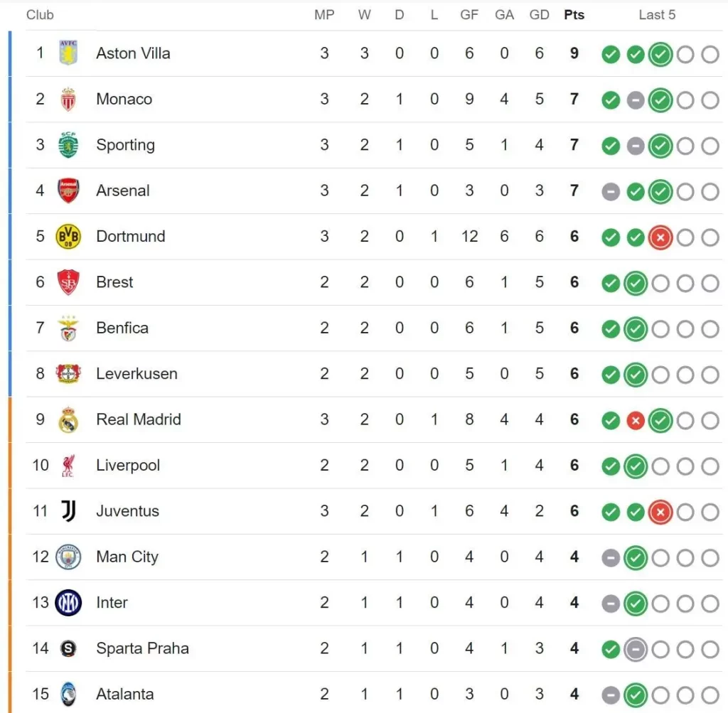728x713 pixels.
Task: Select the Atalanta table row name
Action: pos(125,695)
